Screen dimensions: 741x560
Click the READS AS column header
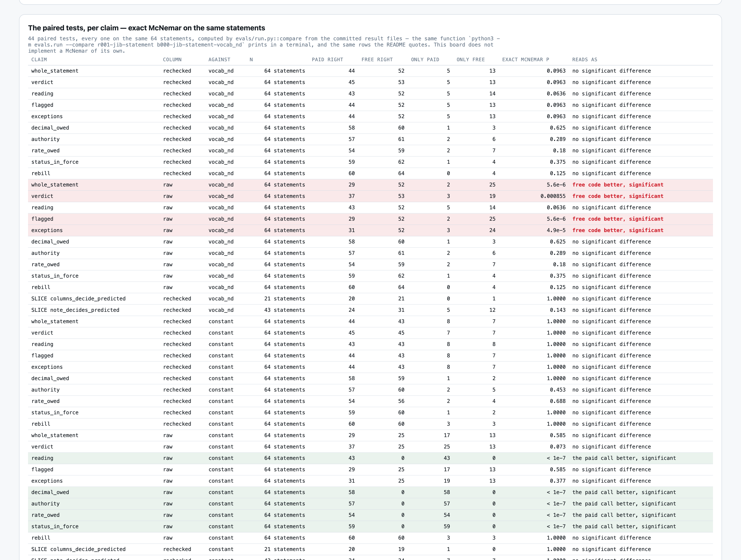[x=584, y=60]
